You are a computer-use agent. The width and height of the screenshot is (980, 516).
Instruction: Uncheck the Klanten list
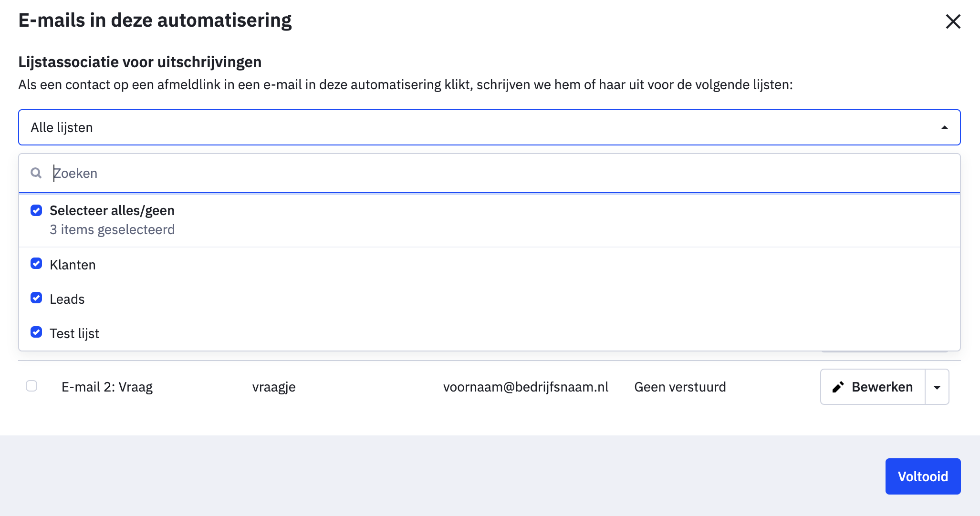click(x=36, y=264)
